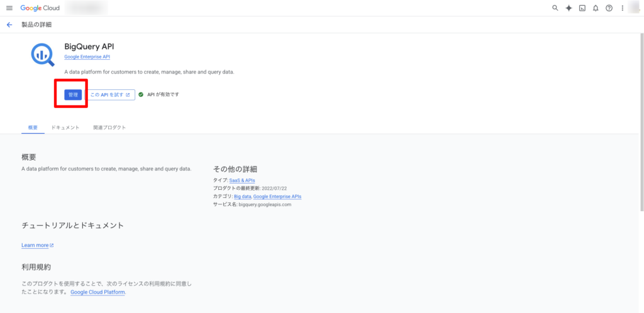Activate the Cloud Shell terminal icon

[x=582, y=8]
